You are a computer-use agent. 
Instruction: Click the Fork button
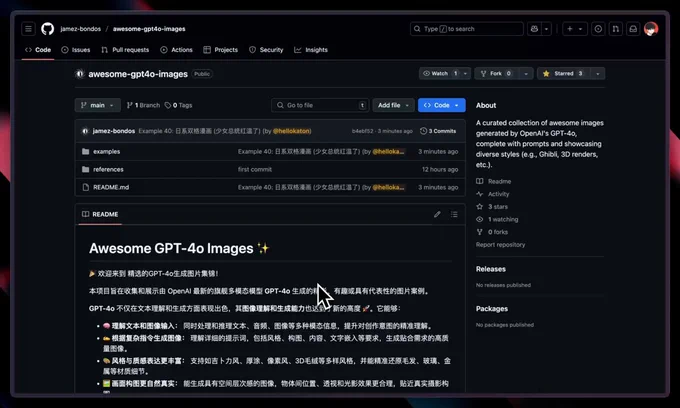pos(496,74)
